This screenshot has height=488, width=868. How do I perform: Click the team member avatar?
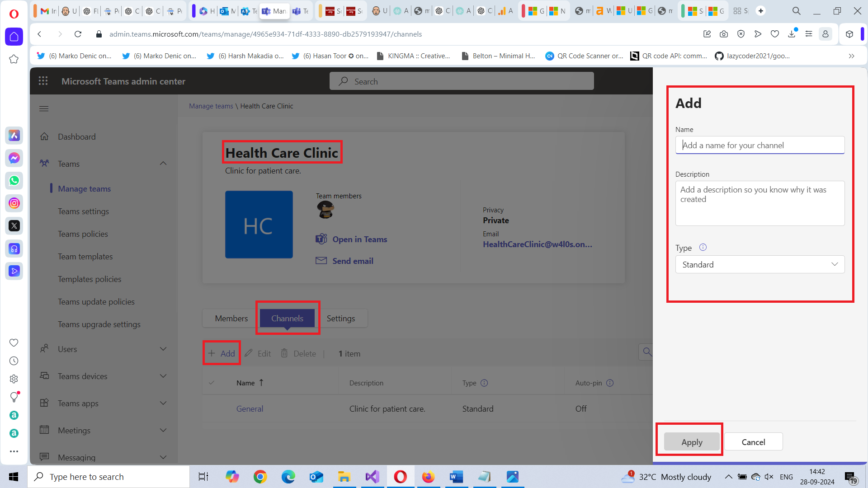[325, 210]
